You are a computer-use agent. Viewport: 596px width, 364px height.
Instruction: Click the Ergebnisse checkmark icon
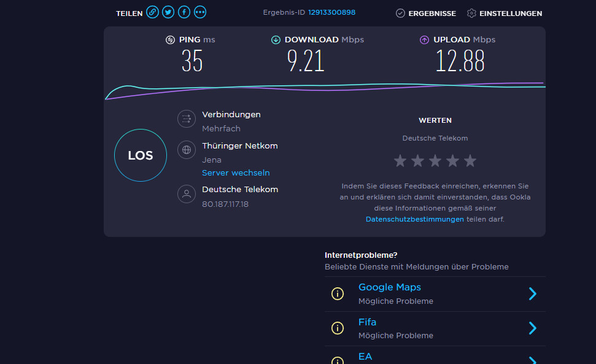click(400, 13)
